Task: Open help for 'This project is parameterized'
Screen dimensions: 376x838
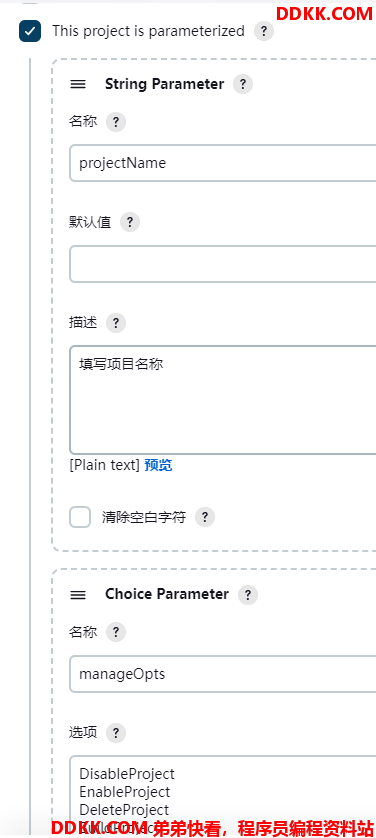Action: 264,31
